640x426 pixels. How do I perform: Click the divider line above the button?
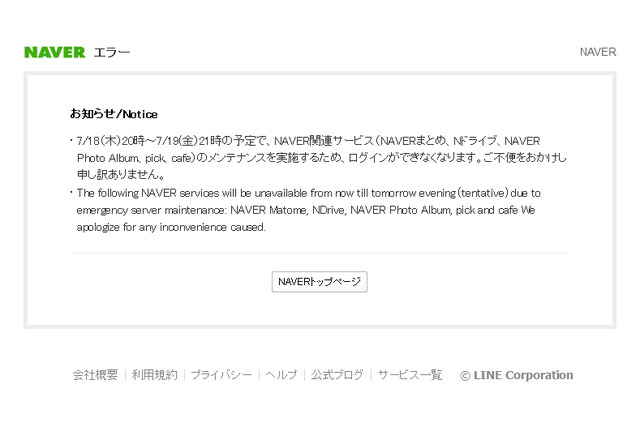319,253
